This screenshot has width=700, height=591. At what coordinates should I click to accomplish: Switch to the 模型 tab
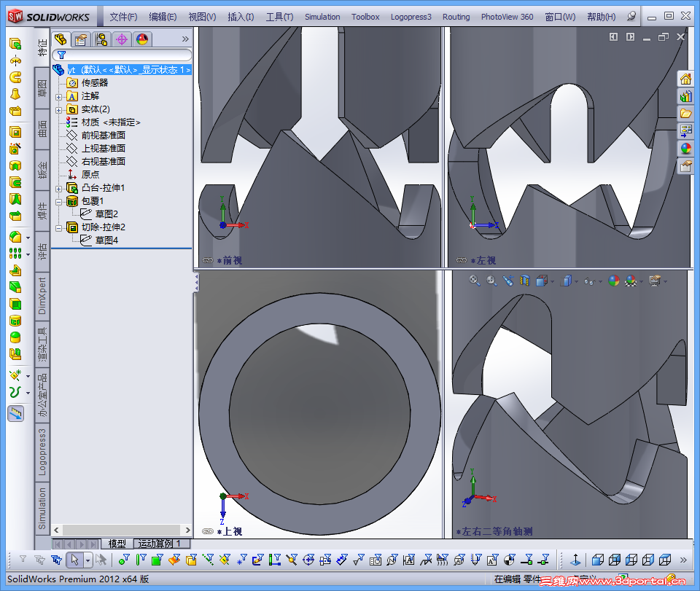point(117,544)
